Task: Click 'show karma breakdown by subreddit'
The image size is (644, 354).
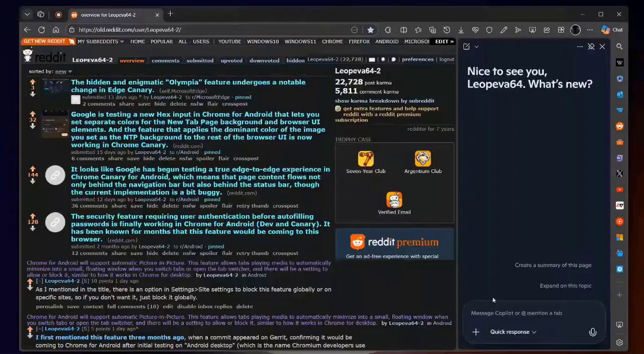Action: tap(385, 101)
